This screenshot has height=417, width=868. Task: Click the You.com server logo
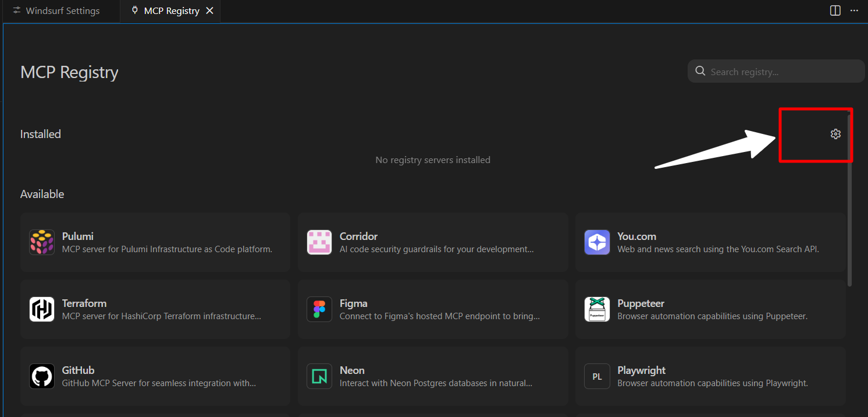[x=597, y=242]
